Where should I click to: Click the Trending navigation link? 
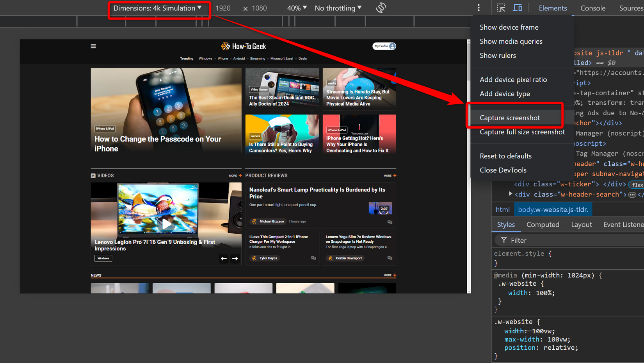click(x=187, y=58)
